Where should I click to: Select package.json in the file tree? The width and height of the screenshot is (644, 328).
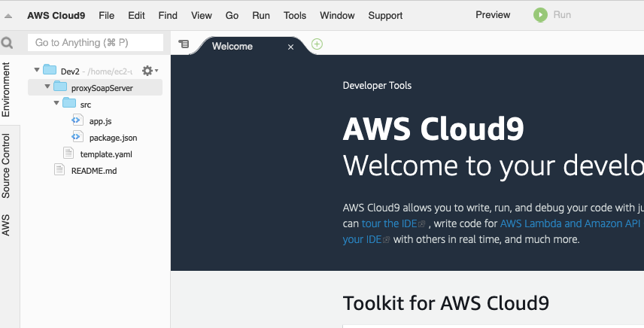pyautogui.click(x=114, y=138)
